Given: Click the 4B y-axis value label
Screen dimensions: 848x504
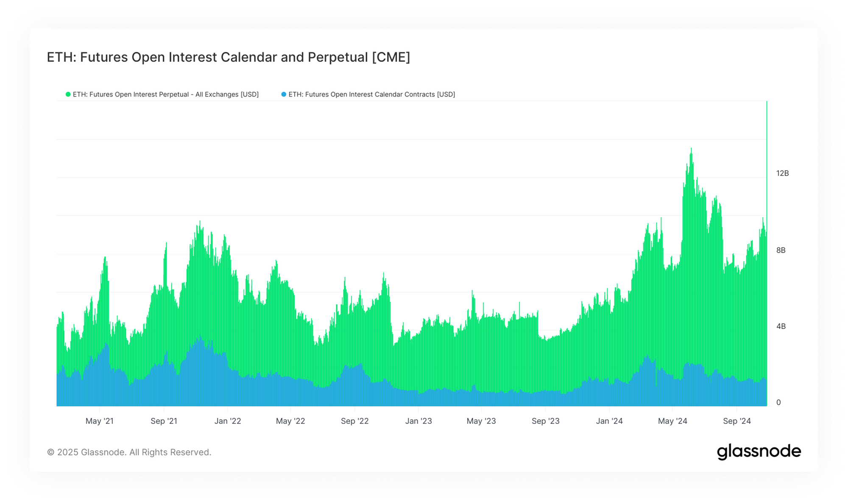Looking at the screenshot, I should tap(781, 326).
